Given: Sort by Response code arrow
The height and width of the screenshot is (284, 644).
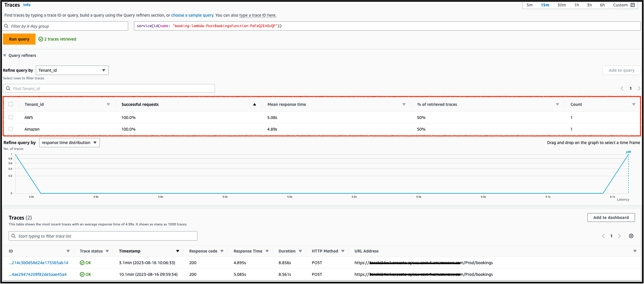Looking at the screenshot, I should point(222,251).
